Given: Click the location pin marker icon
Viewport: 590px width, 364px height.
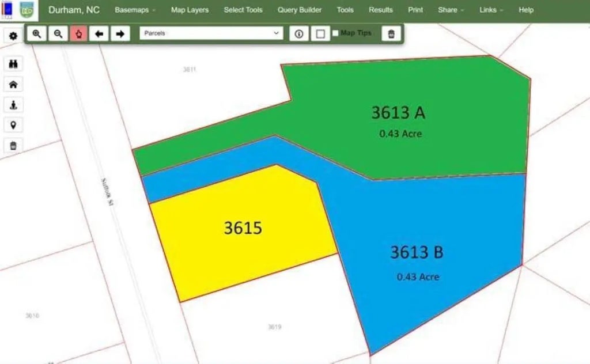Looking at the screenshot, I should 13,125.
